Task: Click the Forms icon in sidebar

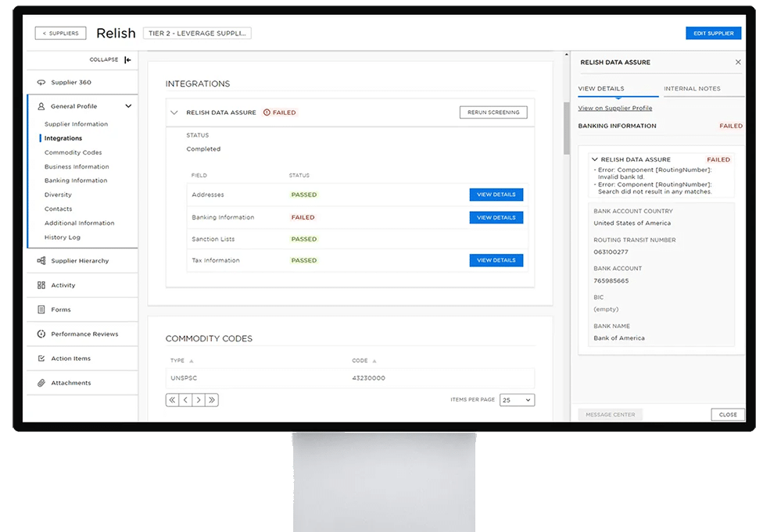Action: (41, 309)
